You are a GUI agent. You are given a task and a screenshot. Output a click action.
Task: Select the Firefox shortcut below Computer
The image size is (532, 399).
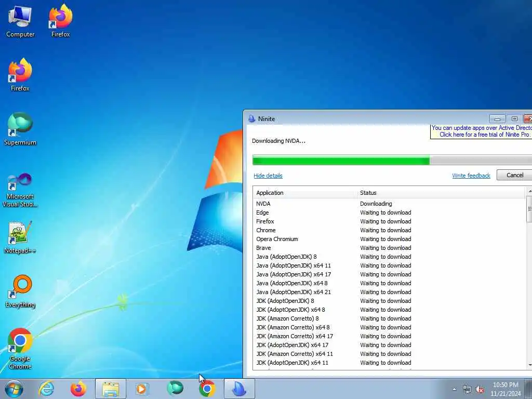(20, 75)
